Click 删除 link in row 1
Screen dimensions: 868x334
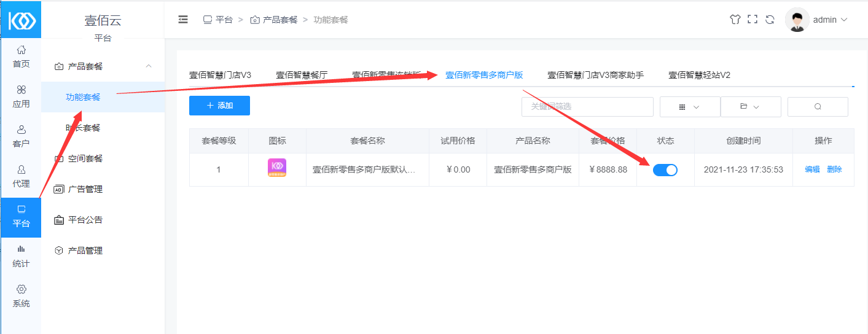[x=834, y=169]
